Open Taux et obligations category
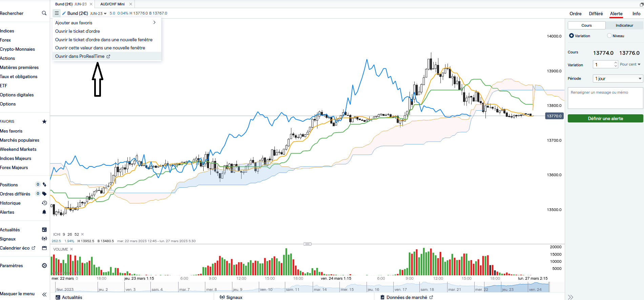Image resolution: width=644 pixels, height=300 pixels. [x=19, y=76]
